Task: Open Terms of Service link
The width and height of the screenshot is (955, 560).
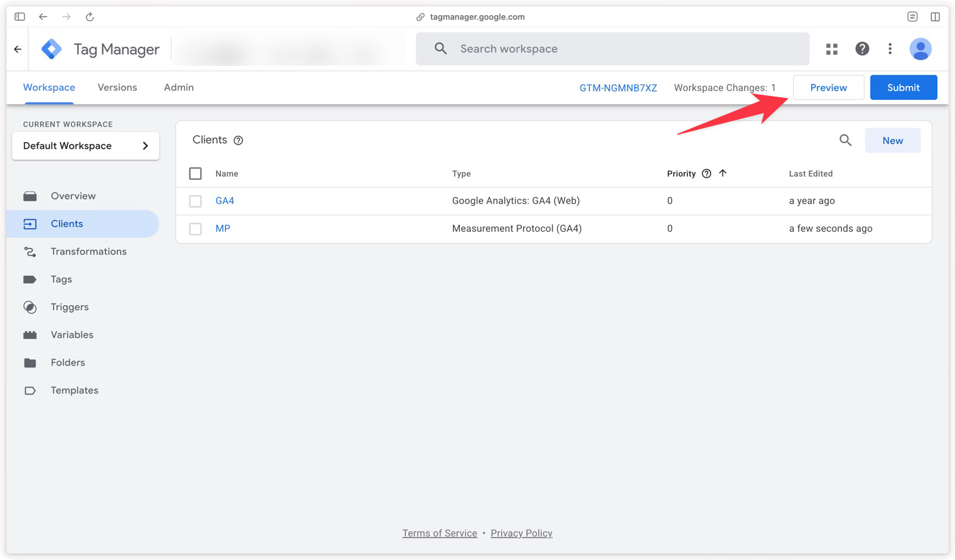Action: point(440,533)
